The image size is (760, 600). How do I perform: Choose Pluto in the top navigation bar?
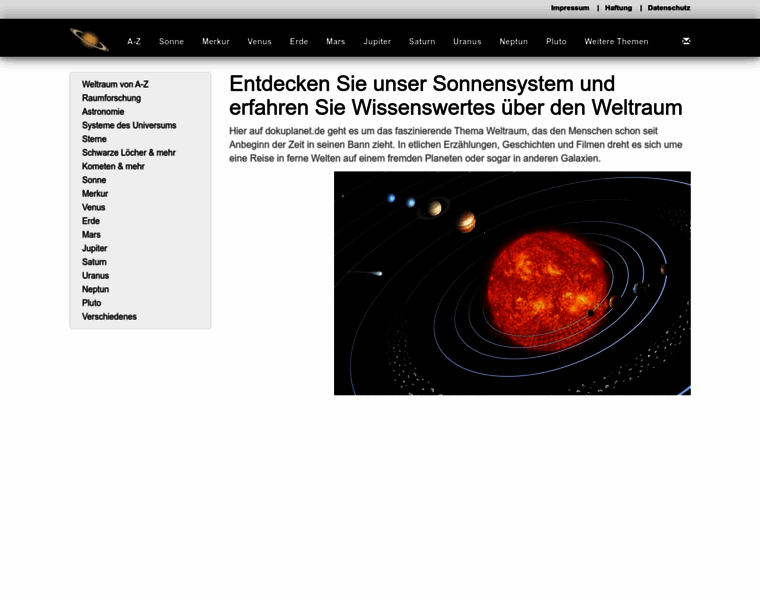tap(556, 42)
